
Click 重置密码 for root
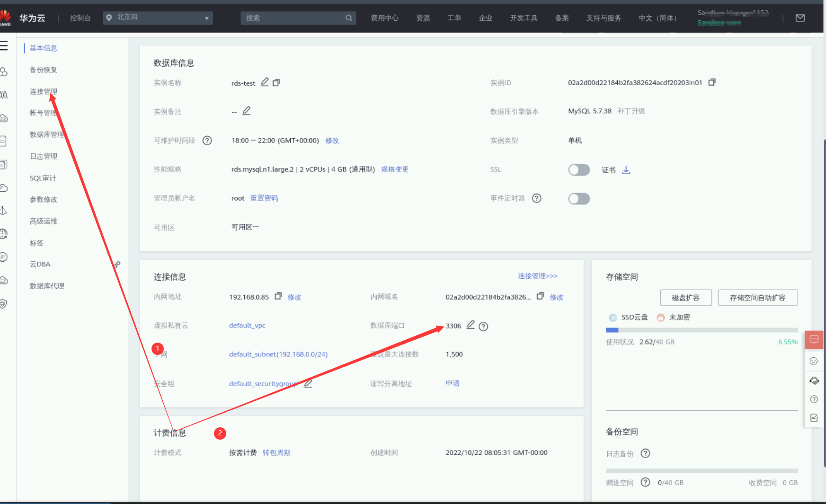[264, 198]
